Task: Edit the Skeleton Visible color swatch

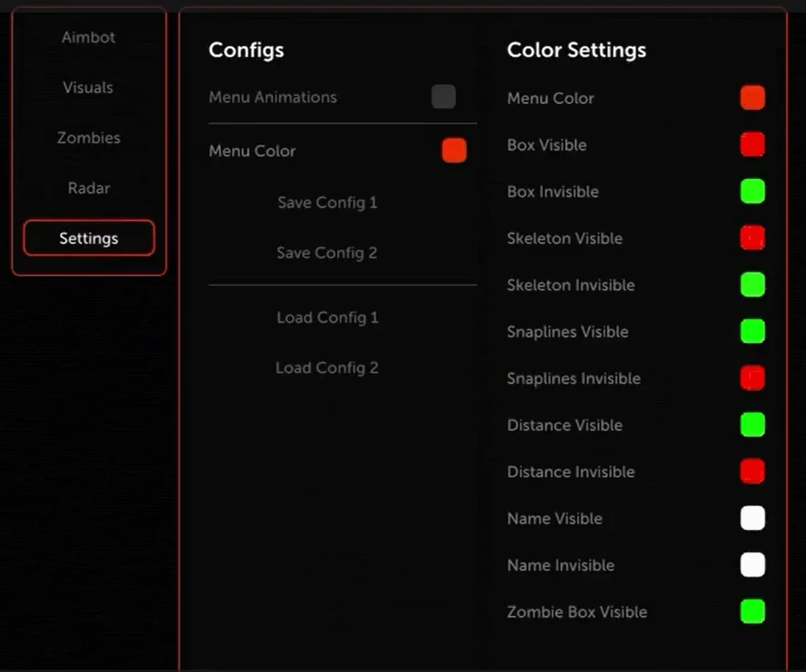Action: tap(752, 238)
